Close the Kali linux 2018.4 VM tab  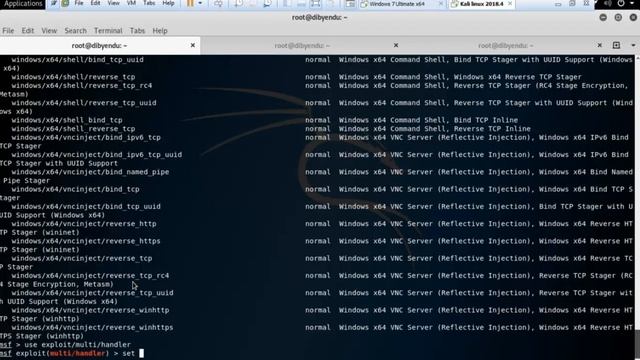click(510, 4)
